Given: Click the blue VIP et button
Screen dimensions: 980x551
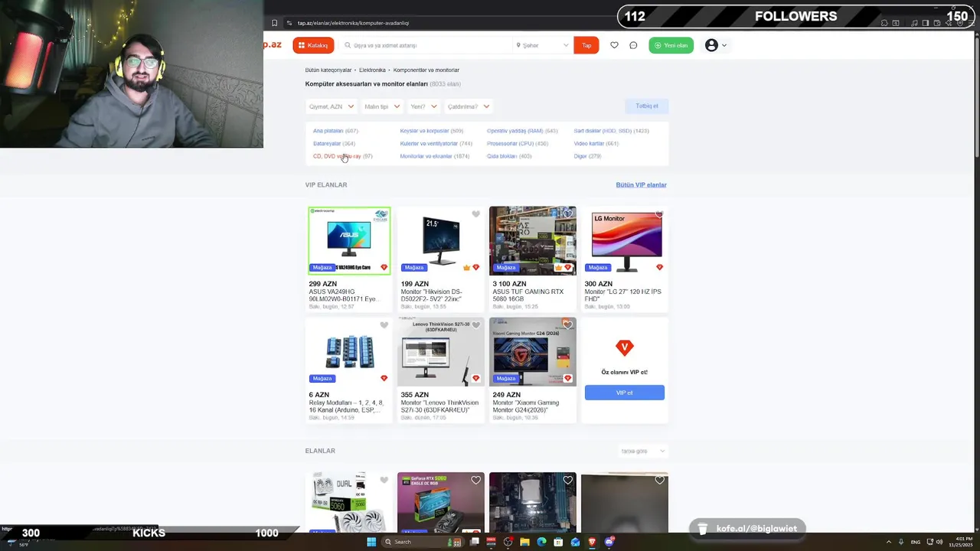Looking at the screenshot, I should 625,393.
